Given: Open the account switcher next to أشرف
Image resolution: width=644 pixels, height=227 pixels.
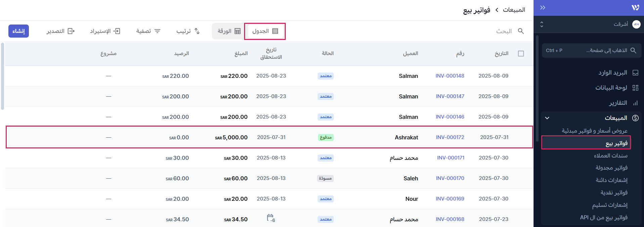Looking at the screenshot, I should pyautogui.click(x=542, y=25).
